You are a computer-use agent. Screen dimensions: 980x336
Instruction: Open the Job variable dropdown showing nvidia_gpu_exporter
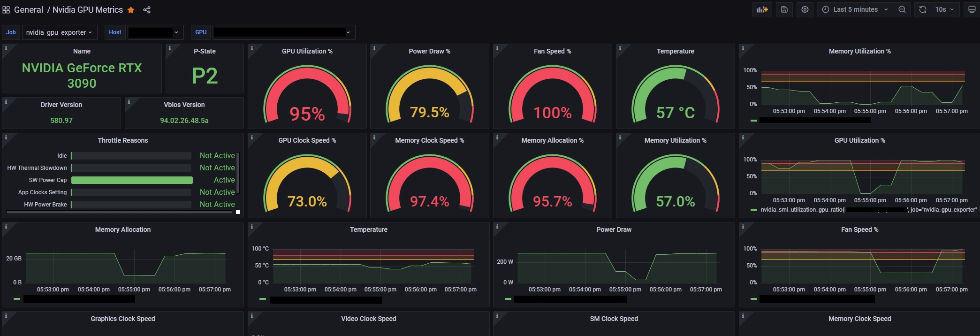coord(60,32)
